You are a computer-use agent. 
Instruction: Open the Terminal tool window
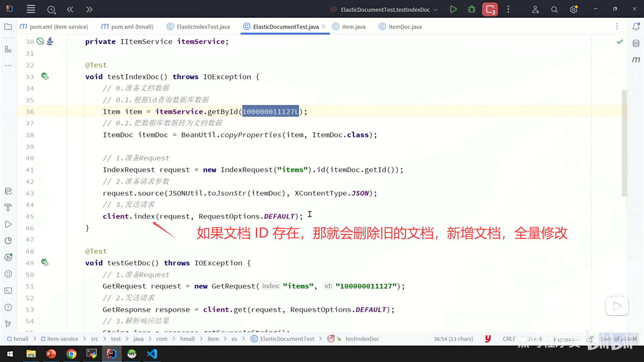click(x=8, y=291)
